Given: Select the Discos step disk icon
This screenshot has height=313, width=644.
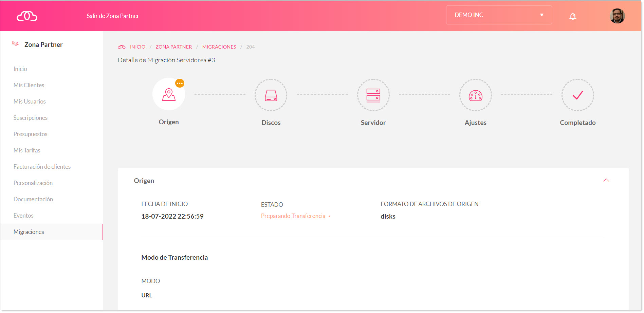Looking at the screenshot, I should pyautogui.click(x=271, y=95).
